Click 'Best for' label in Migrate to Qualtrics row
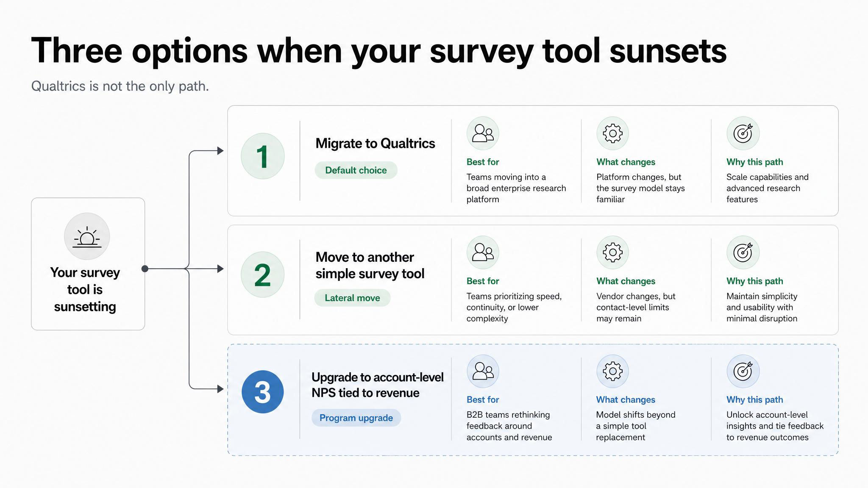Image resolution: width=868 pixels, height=488 pixels. click(483, 162)
